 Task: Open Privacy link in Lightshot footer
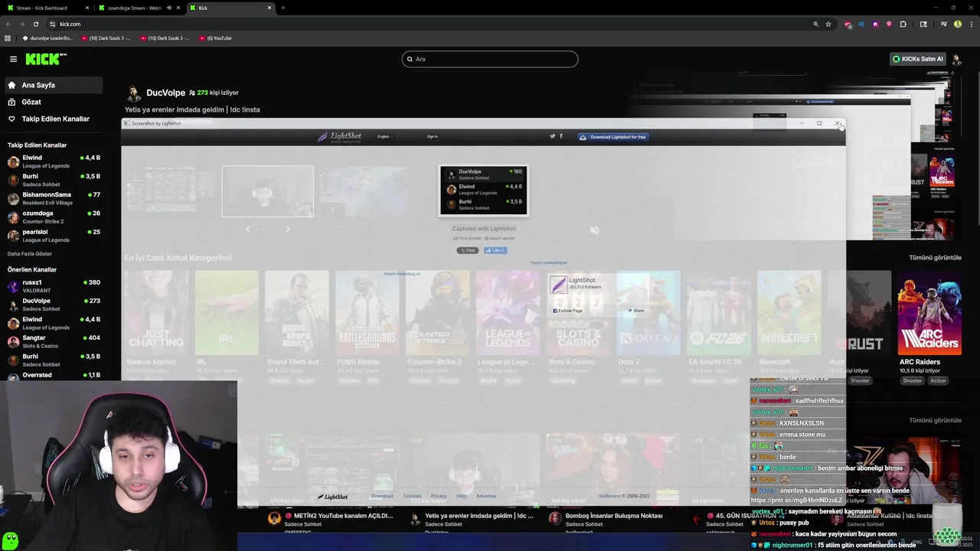(439, 496)
